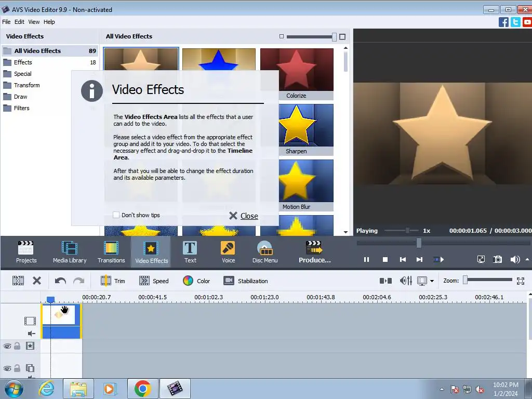Open the Disc Menu section
532x399 pixels.
coord(265,252)
